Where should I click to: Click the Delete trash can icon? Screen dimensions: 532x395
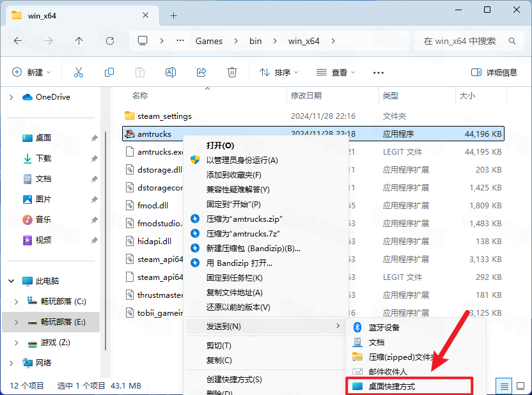(x=232, y=72)
